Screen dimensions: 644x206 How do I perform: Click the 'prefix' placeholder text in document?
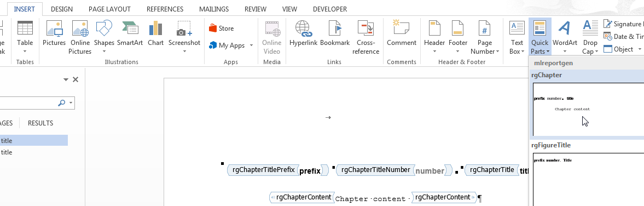point(310,171)
